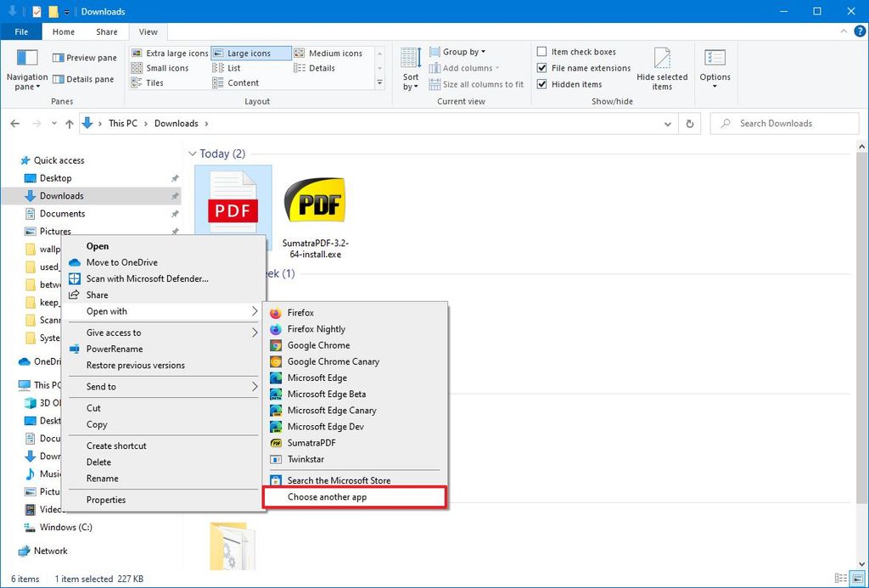Switch to the View ribbon tab
Image resolution: width=869 pixels, height=588 pixels.
click(148, 31)
